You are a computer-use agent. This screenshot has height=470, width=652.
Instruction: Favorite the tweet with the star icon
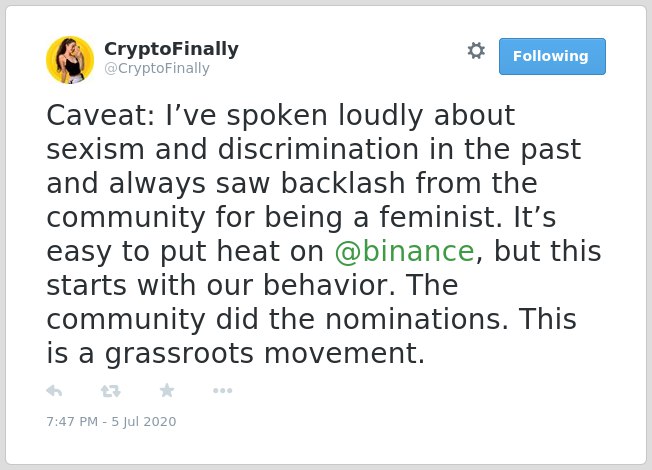click(x=167, y=390)
